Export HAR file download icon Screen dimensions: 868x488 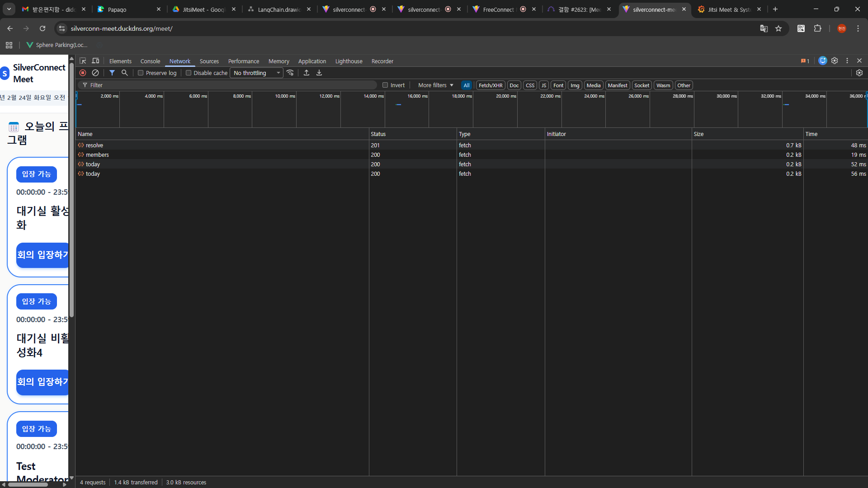tap(319, 73)
